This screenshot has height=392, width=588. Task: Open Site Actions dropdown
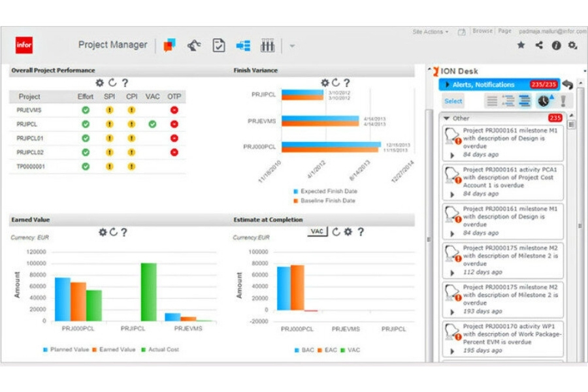point(430,32)
